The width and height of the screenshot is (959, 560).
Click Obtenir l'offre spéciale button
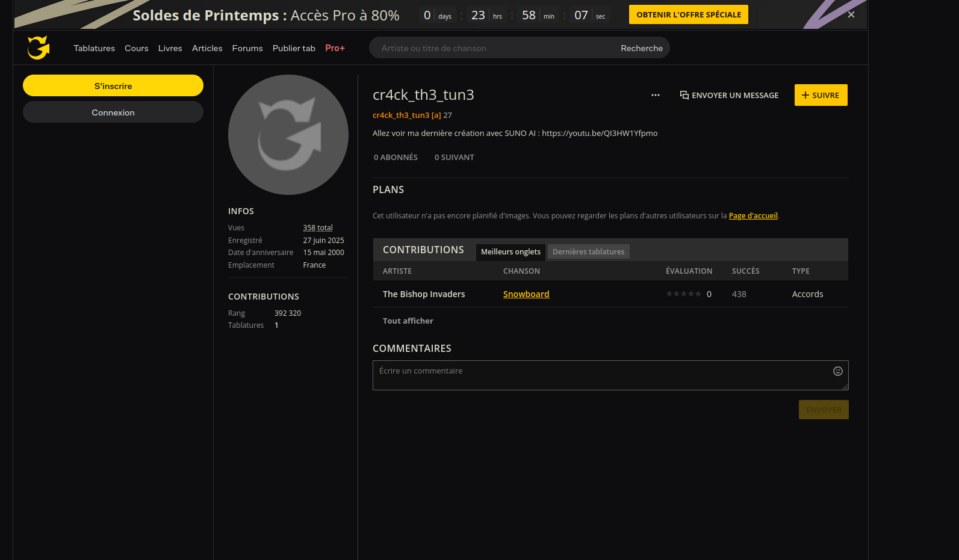tap(688, 14)
